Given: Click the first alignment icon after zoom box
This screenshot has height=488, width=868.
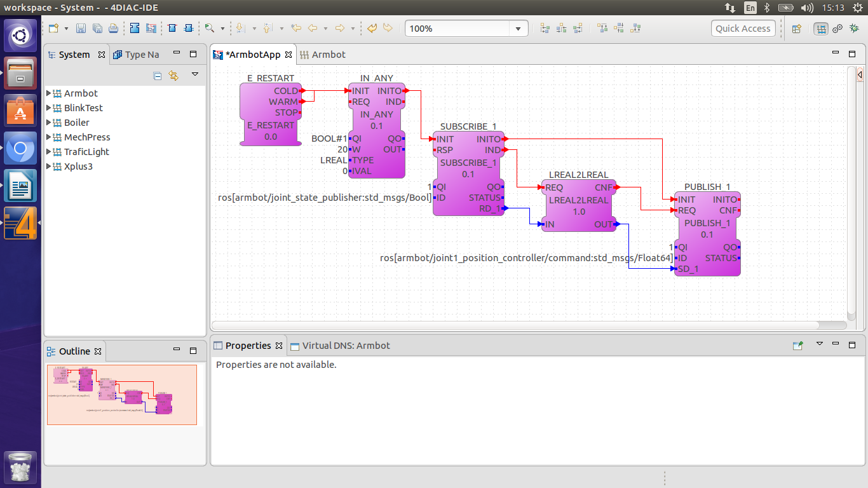Looking at the screenshot, I should [545, 29].
